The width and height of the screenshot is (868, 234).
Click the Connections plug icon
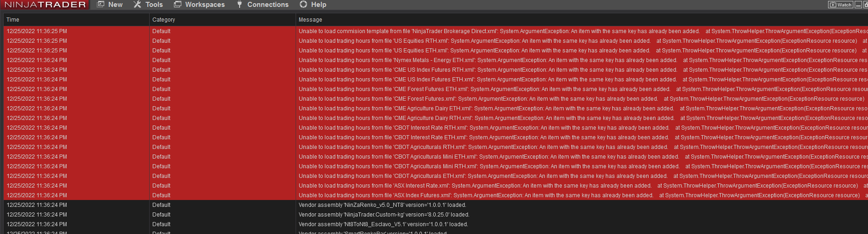click(x=240, y=5)
